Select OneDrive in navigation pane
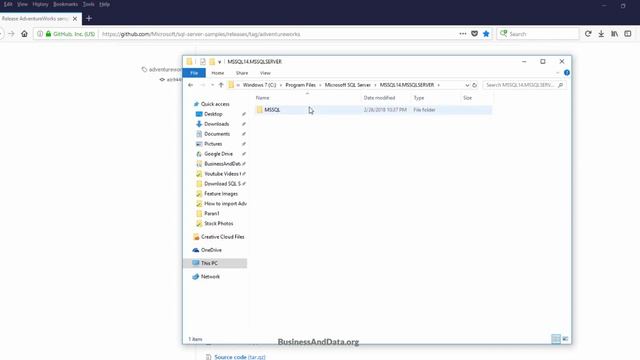The height and width of the screenshot is (360, 640). pos(211,250)
